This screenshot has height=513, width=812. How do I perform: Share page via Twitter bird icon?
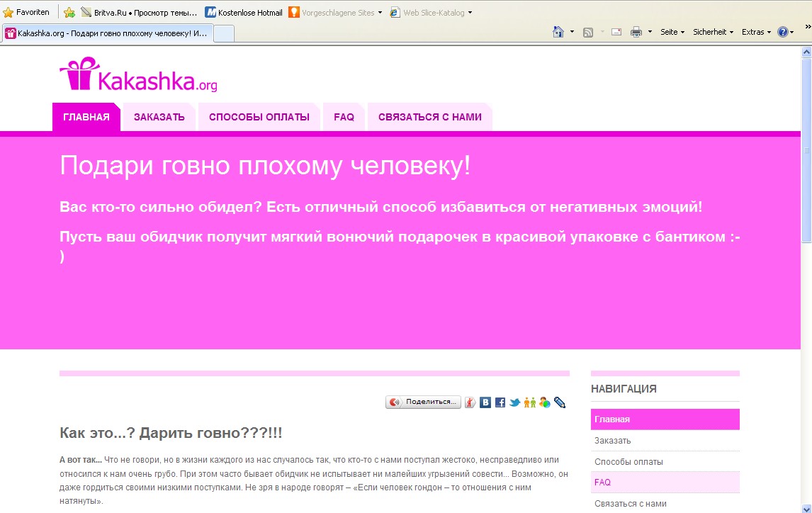(x=515, y=402)
